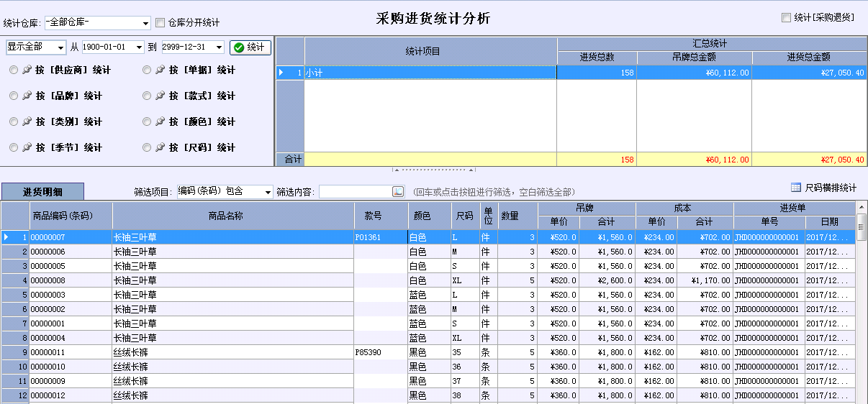Click the 筛选内容 text input field
The image size is (868, 404).
point(356,192)
